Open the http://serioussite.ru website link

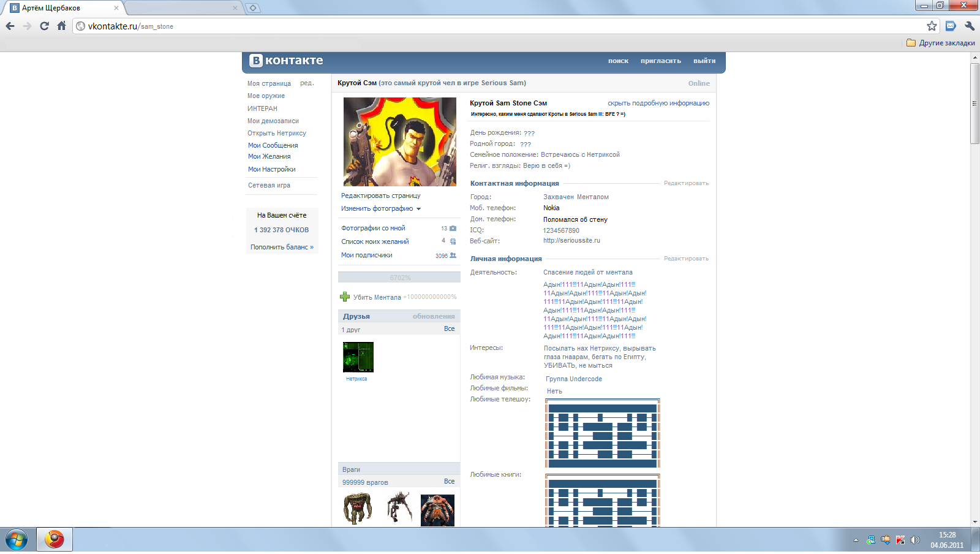click(571, 240)
